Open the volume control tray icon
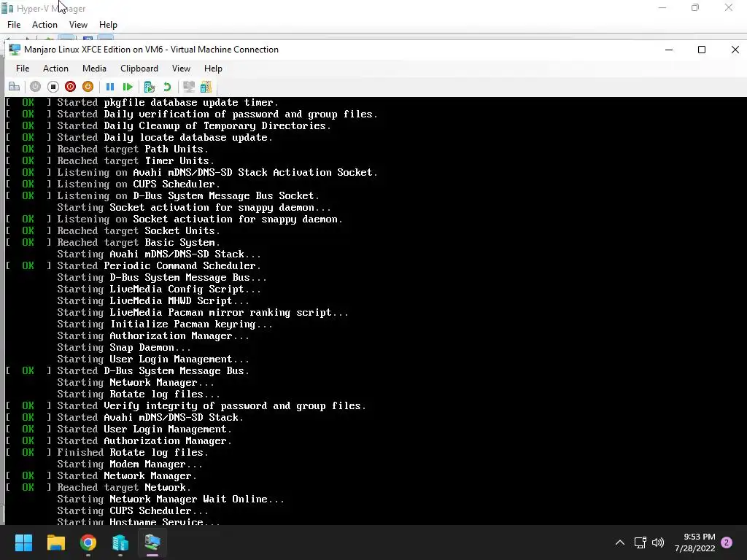This screenshot has width=747, height=560. (x=658, y=542)
